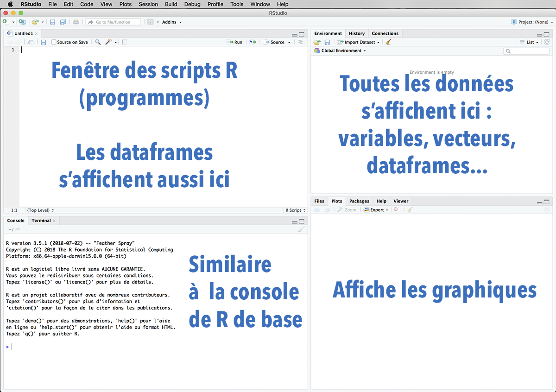
Task: Click the print current file icon
Action: point(76,22)
